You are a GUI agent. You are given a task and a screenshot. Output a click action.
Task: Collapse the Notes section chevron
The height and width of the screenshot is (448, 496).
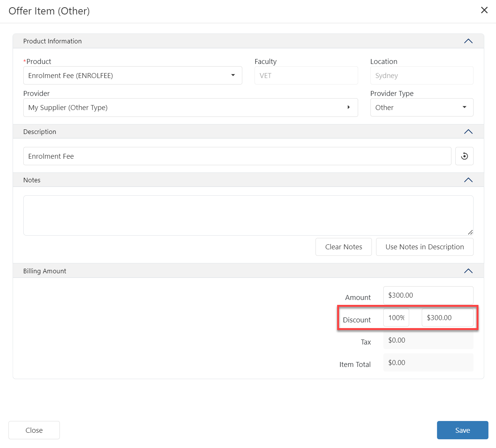pyautogui.click(x=468, y=180)
